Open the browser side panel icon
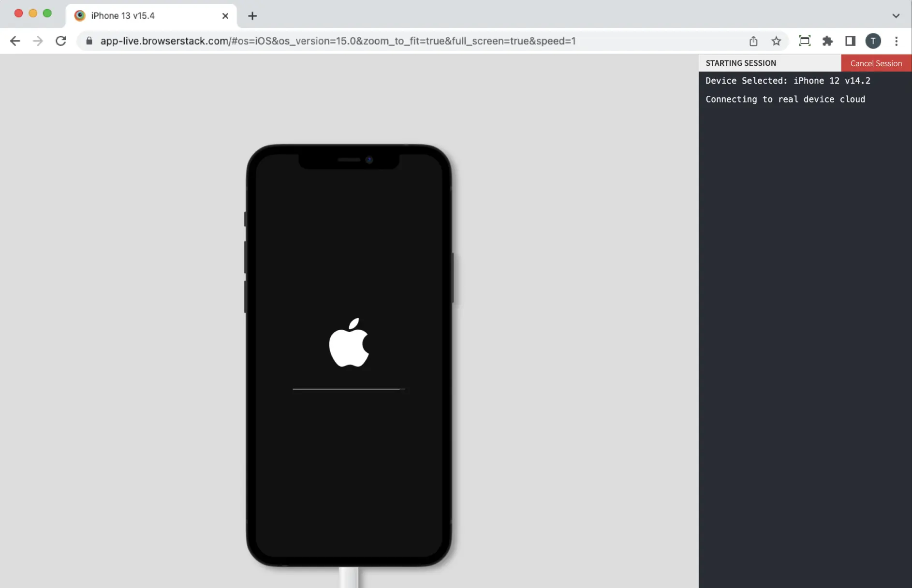The width and height of the screenshot is (912, 588). [x=851, y=41]
